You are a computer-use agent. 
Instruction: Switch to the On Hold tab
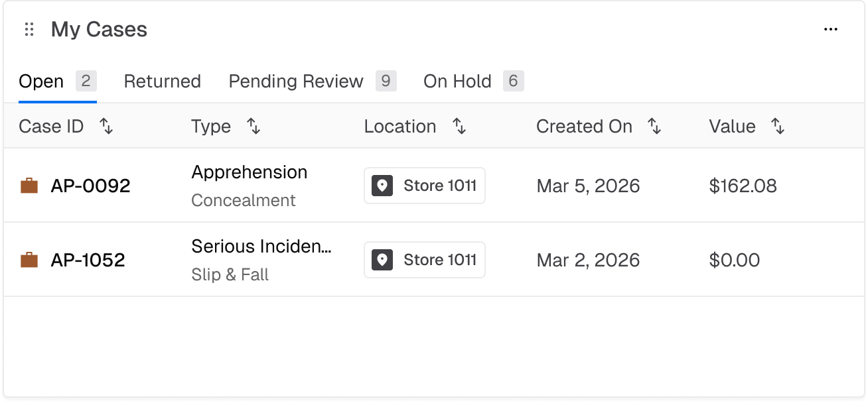[474, 82]
